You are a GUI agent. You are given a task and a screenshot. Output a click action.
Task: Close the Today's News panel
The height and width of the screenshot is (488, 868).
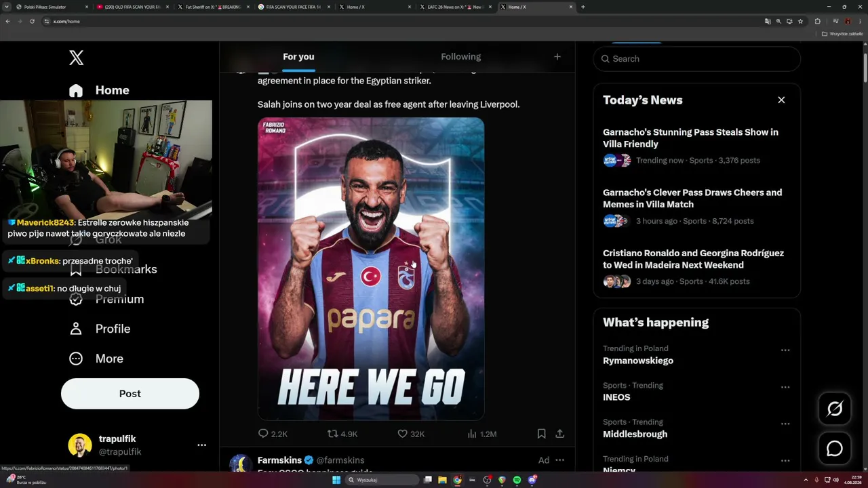click(781, 100)
